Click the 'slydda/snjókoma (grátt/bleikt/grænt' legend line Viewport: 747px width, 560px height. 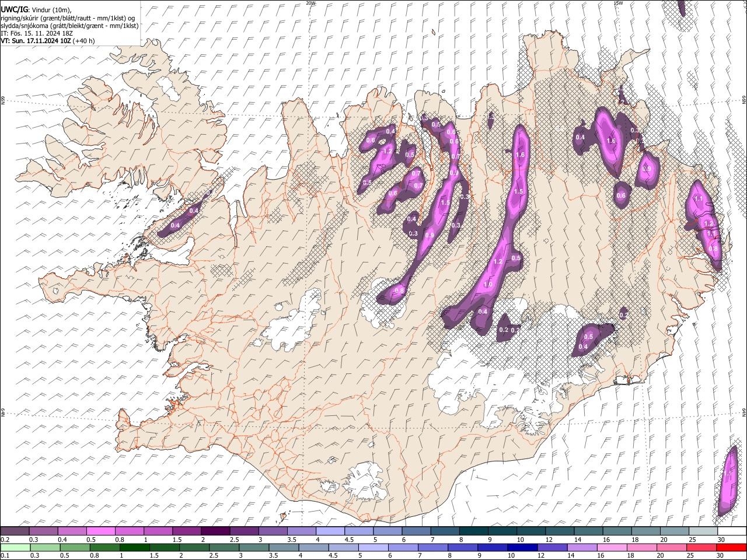69,26
